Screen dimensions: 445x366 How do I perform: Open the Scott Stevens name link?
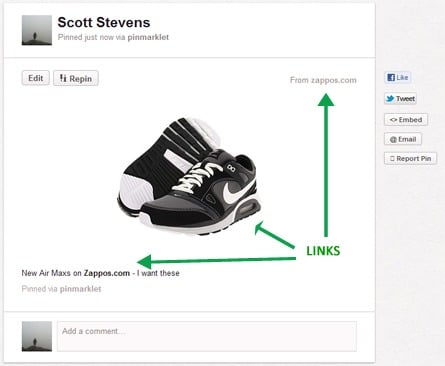(104, 22)
